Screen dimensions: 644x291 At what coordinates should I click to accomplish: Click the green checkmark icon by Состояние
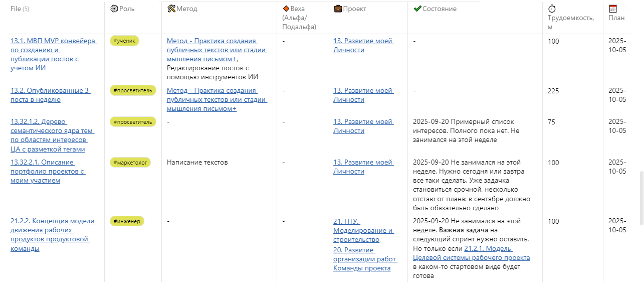click(417, 9)
